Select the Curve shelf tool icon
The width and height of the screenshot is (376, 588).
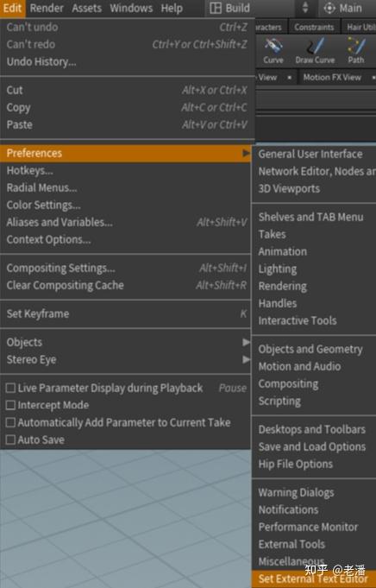coord(273,46)
